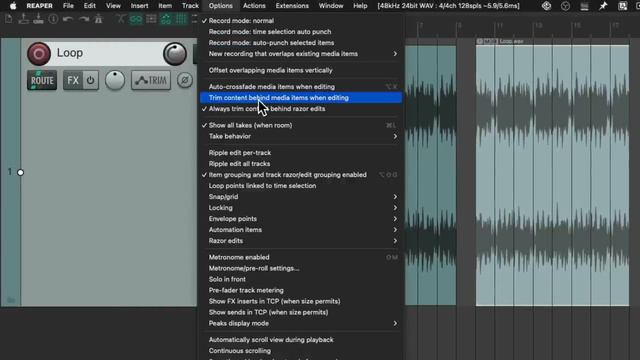Open the Edit menu
Viewport: 640px width, 360px height.
point(89,6)
